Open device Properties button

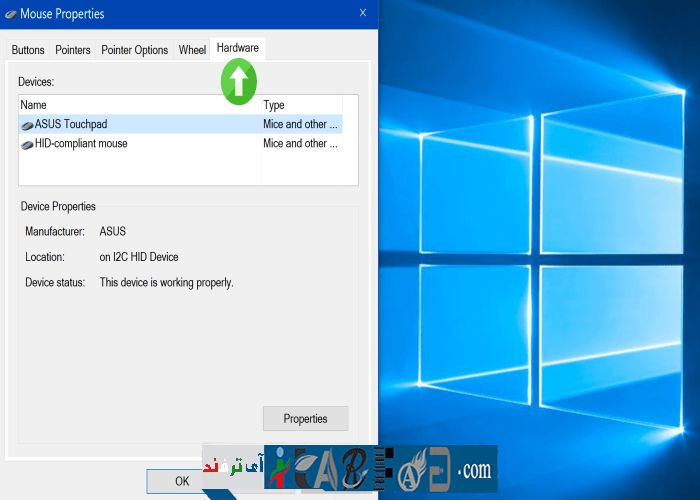click(305, 419)
